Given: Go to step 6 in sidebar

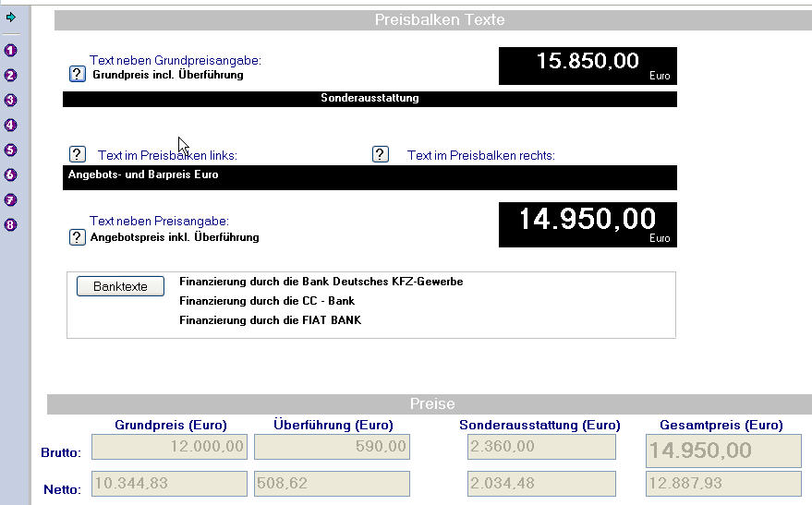Looking at the screenshot, I should point(11,174).
